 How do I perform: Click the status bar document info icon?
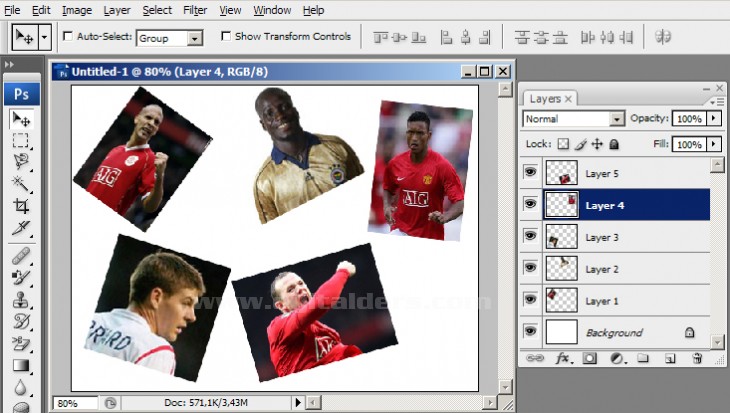tap(110, 403)
